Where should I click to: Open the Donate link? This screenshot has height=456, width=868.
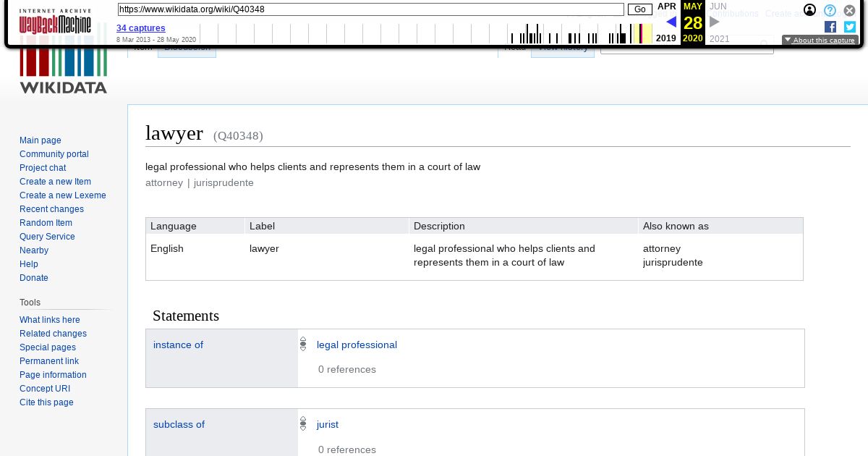34,278
